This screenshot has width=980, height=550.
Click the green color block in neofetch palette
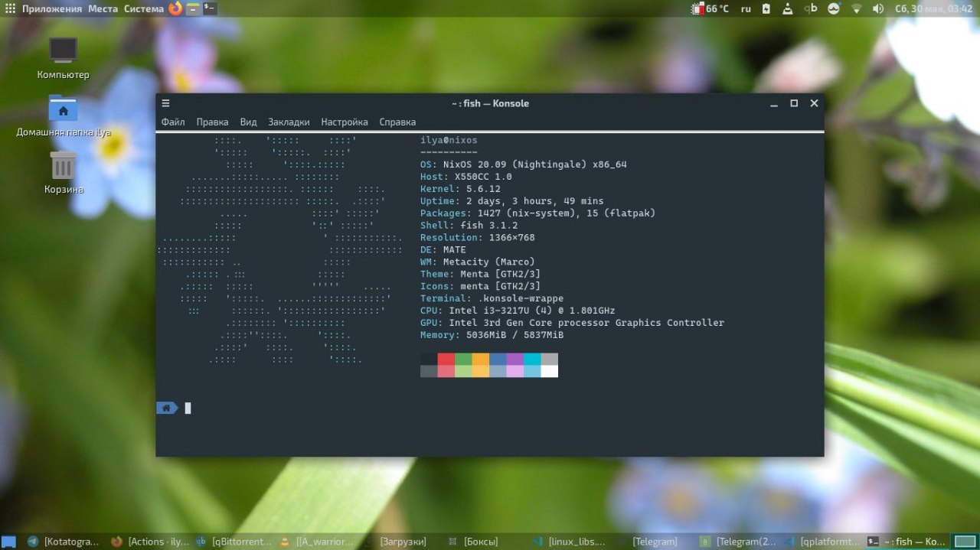pos(463,359)
